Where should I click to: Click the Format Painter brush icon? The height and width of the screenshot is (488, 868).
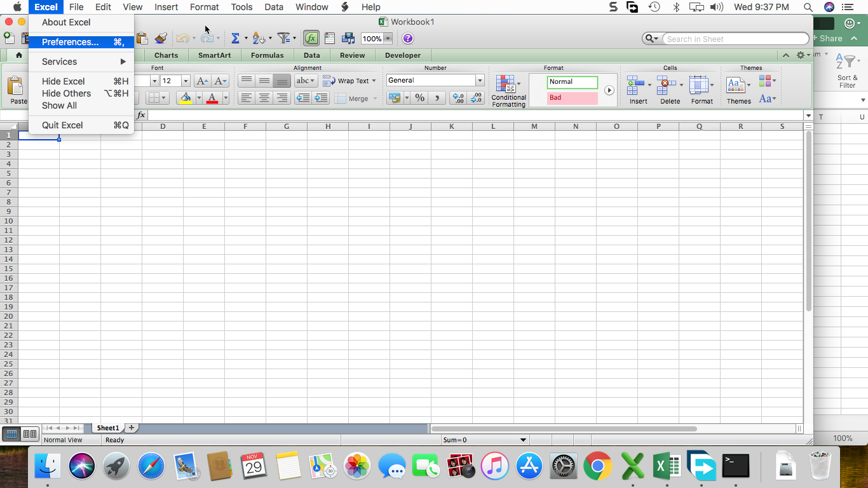tap(161, 39)
